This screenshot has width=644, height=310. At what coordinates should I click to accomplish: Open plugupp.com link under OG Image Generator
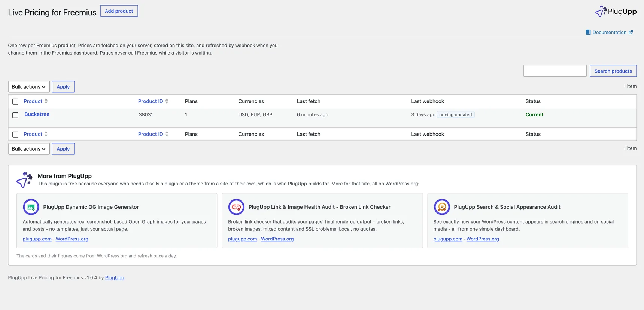(37, 239)
